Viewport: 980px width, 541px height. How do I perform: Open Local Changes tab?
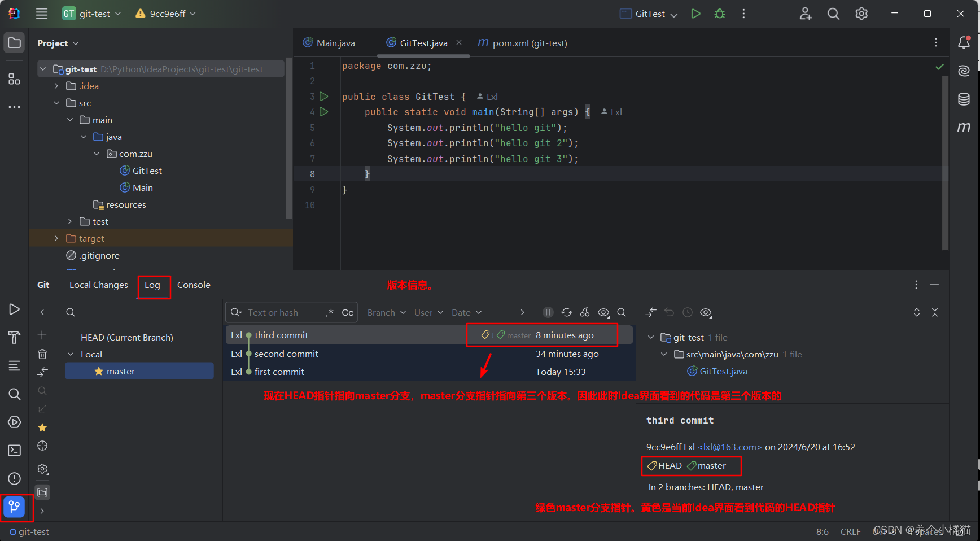[99, 285]
